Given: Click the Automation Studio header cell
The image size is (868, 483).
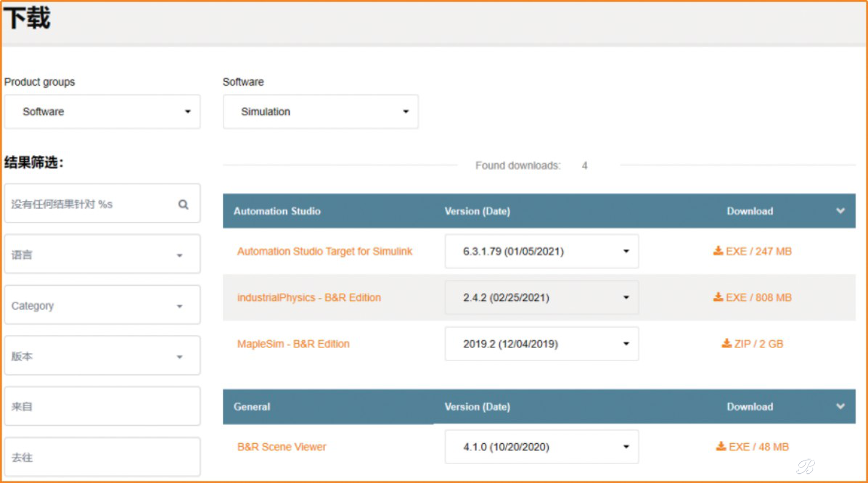Looking at the screenshot, I should pyautogui.click(x=277, y=211).
